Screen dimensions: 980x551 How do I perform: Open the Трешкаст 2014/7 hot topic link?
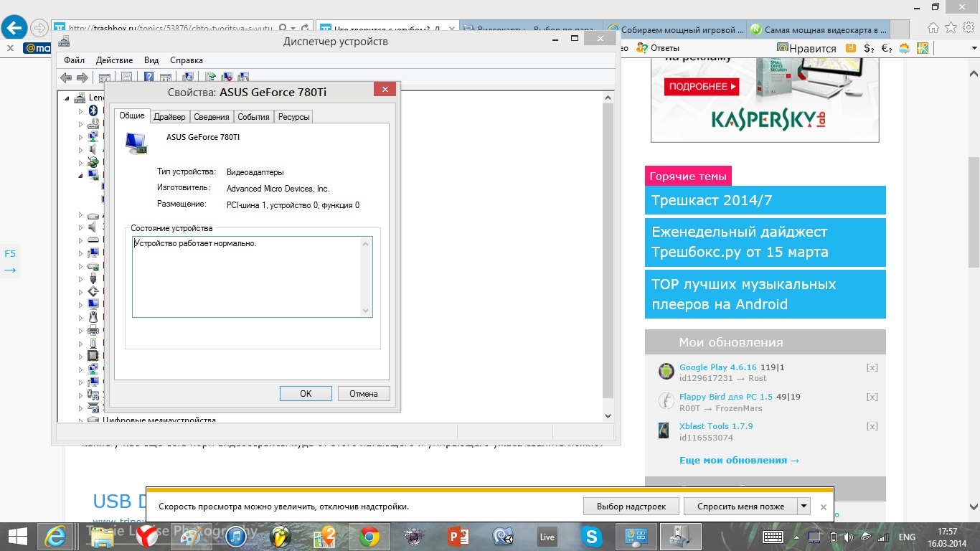[x=765, y=200]
